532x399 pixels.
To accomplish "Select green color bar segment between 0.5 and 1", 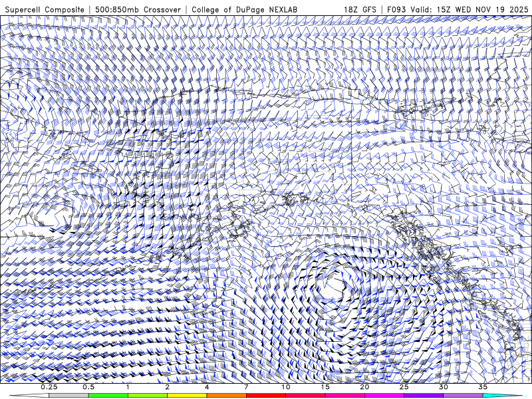I will click(x=108, y=396).
